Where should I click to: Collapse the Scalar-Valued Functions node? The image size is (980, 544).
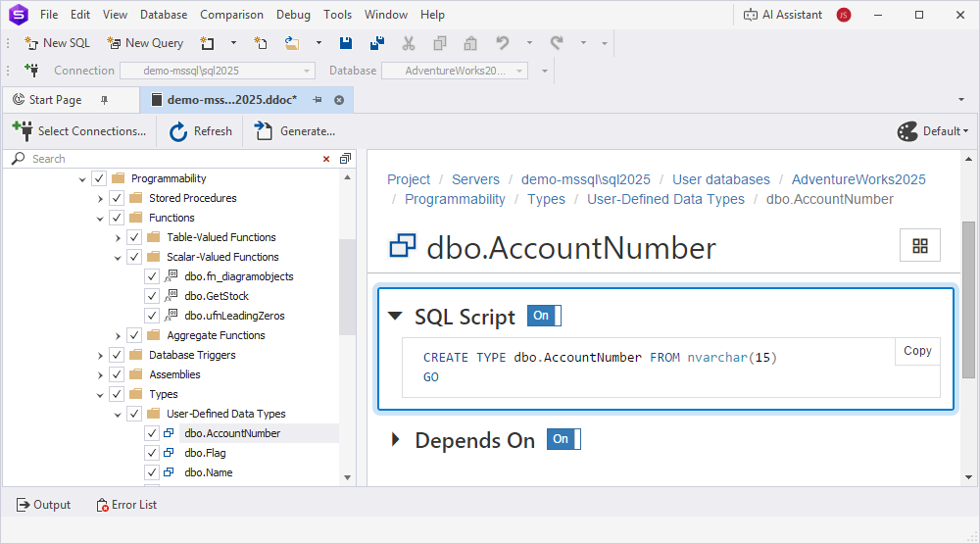tap(118, 258)
